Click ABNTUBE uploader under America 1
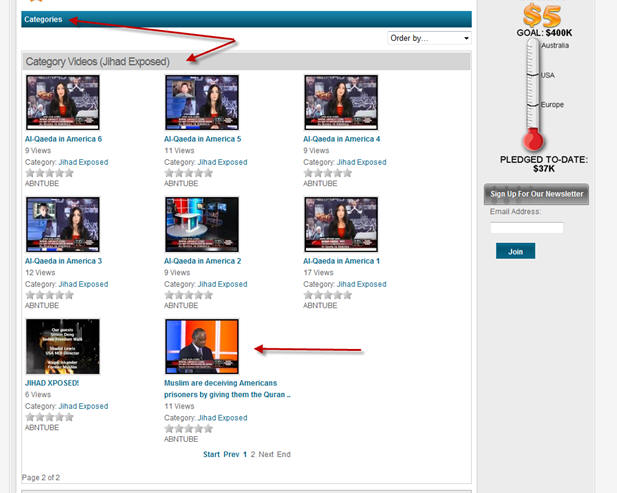 [x=320, y=305]
